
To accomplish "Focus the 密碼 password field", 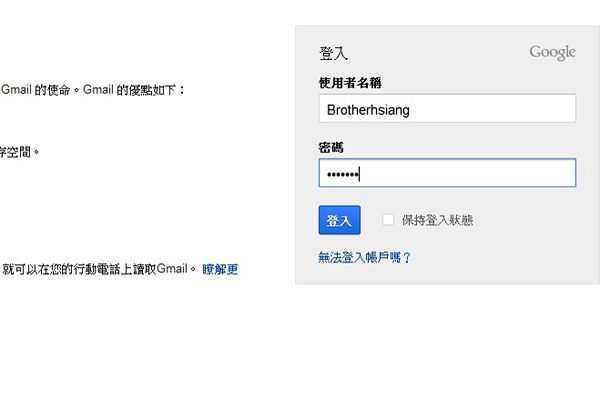I will pyautogui.click(x=447, y=173).
